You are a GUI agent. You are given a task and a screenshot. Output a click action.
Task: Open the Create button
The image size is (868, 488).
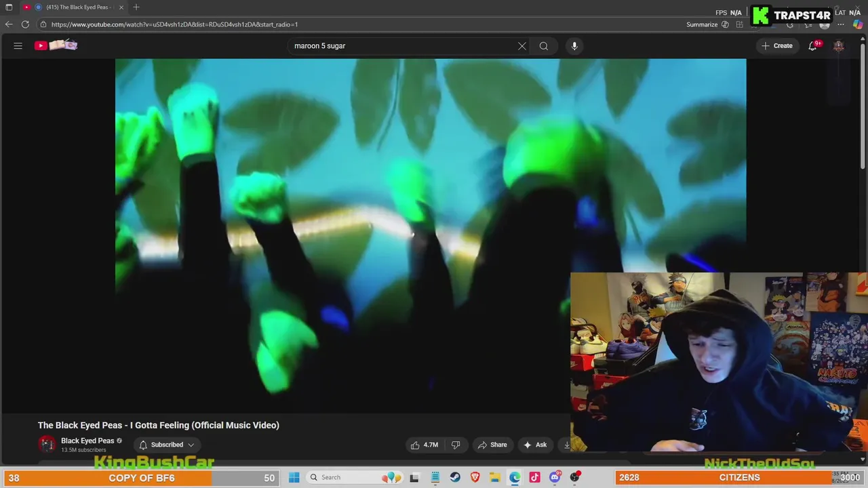point(776,45)
